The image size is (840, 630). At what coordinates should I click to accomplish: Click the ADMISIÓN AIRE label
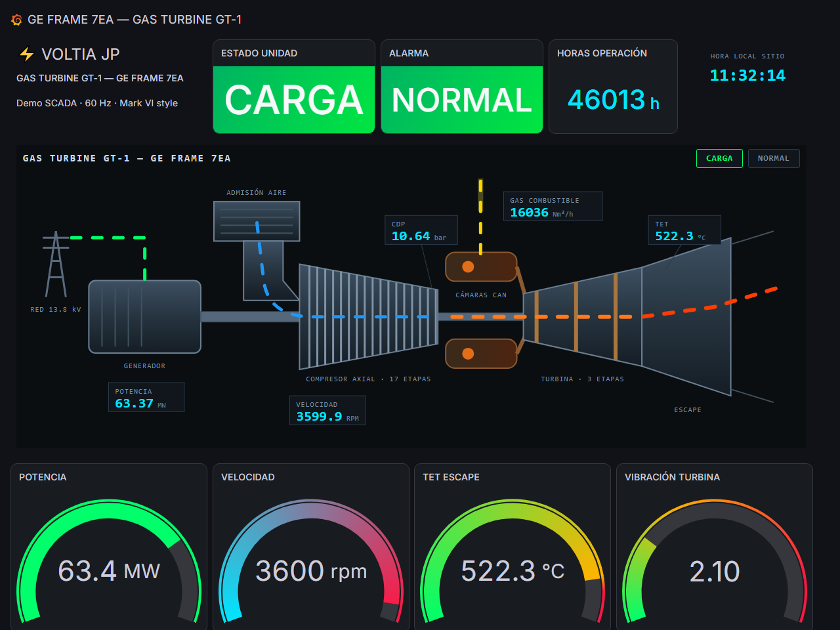[x=257, y=193]
